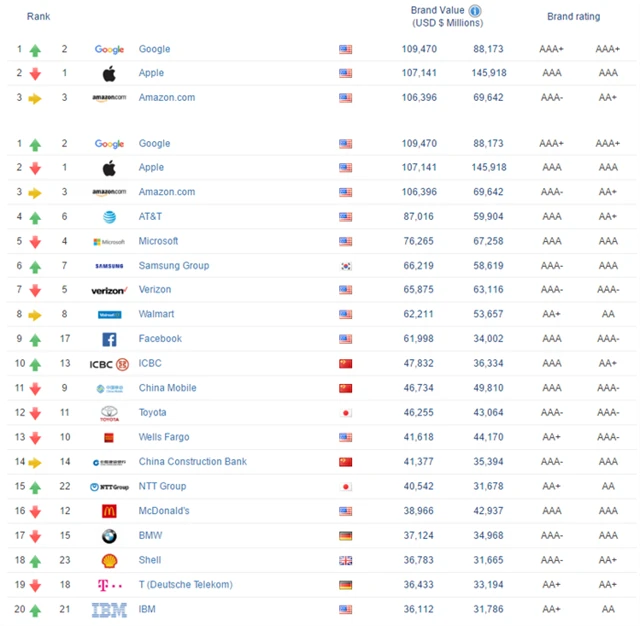The image size is (640, 626).
Task: Click the green up arrow beside NTT Group
Action: [35, 487]
